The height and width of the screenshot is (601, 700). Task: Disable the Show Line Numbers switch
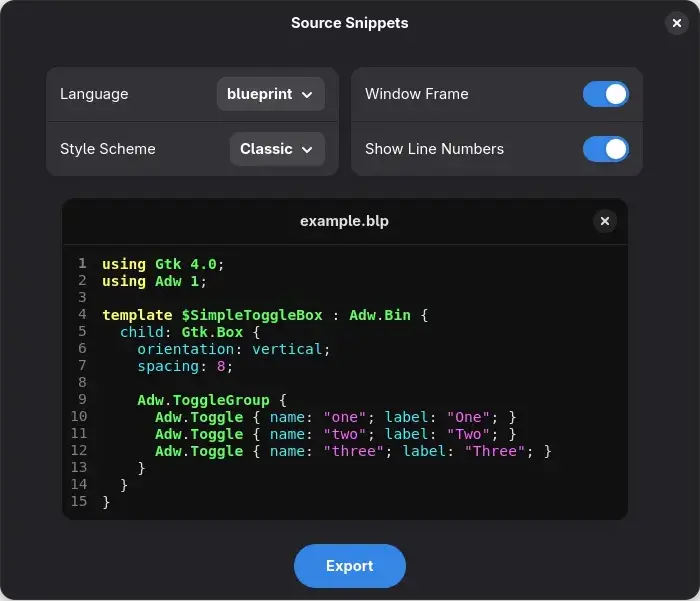(x=605, y=149)
